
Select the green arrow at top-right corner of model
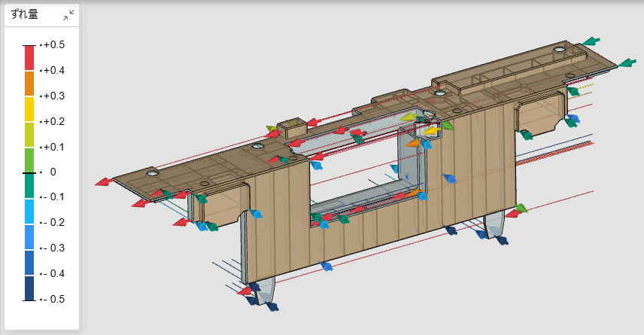593,41
